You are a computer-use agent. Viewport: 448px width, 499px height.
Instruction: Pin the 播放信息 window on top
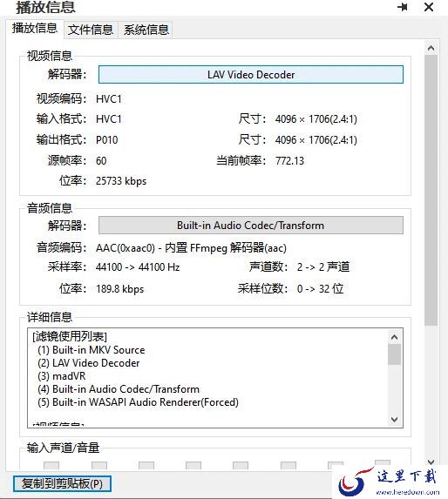403,7
